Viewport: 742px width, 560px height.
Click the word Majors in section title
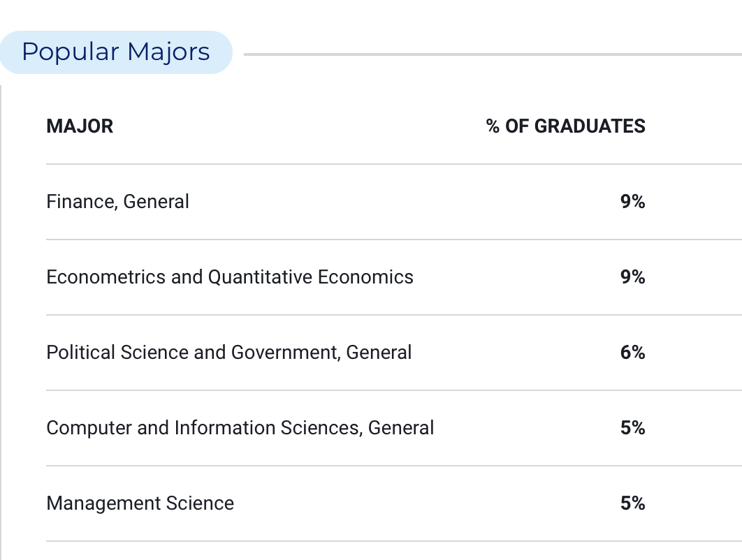pos(168,52)
